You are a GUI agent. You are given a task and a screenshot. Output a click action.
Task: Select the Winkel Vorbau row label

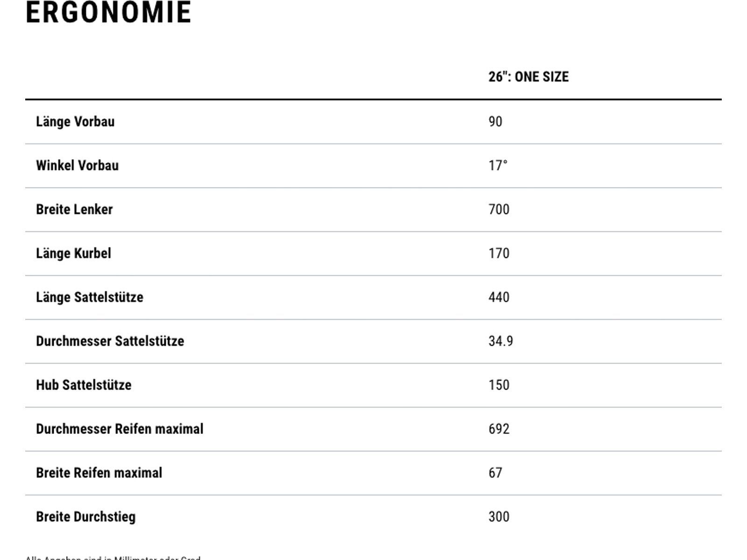[x=77, y=166]
